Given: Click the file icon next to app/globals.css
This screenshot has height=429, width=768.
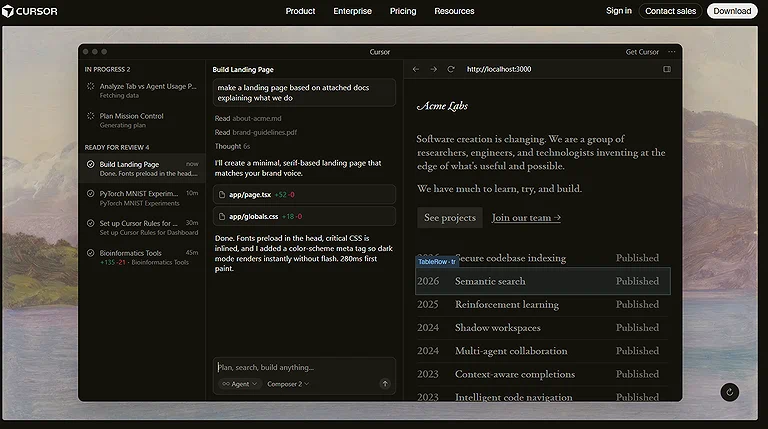Looking at the screenshot, I should tap(222, 216).
